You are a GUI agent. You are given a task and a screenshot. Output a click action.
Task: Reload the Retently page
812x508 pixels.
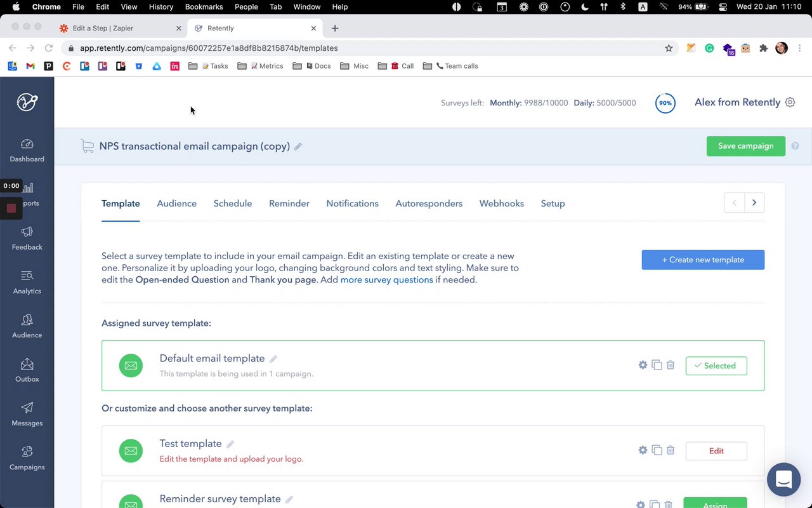tap(48, 48)
